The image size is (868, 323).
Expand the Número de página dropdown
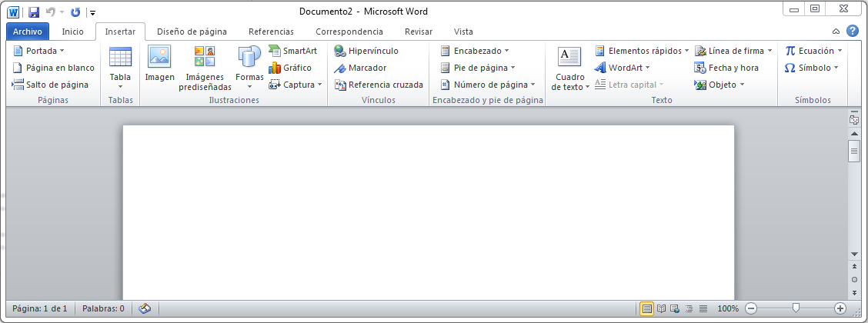click(x=488, y=85)
